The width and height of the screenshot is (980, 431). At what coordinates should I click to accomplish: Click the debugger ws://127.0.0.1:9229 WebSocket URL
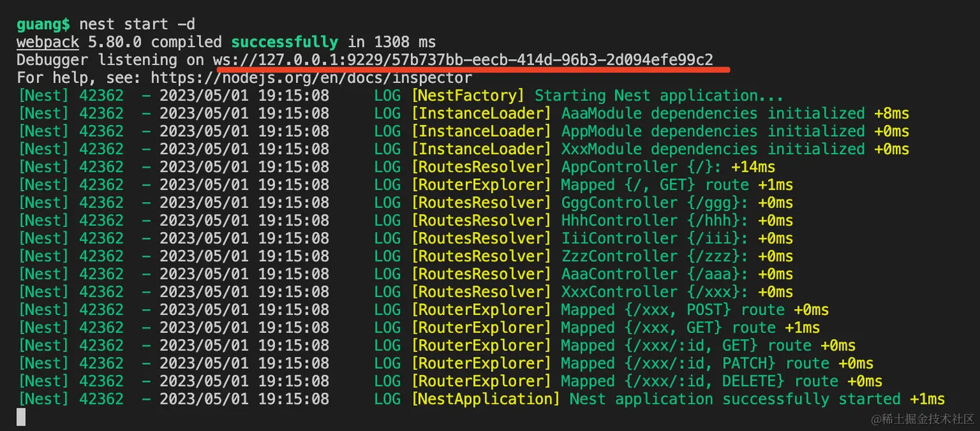click(x=463, y=60)
